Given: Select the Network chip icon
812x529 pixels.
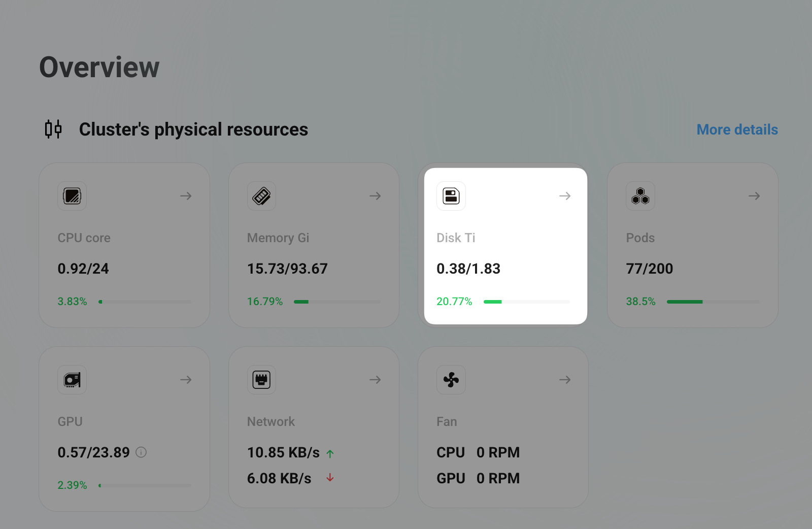Looking at the screenshot, I should click(x=261, y=380).
